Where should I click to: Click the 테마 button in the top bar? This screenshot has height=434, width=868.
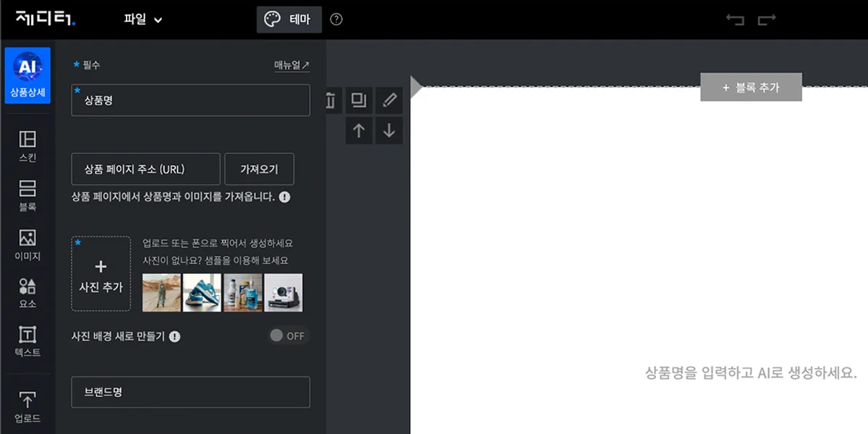tap(289, 20)
